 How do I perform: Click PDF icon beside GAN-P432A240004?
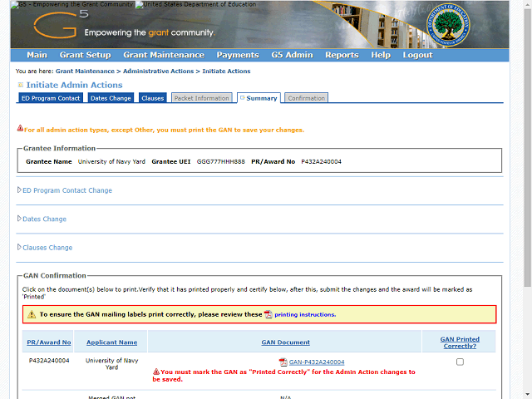coord(283,362)
